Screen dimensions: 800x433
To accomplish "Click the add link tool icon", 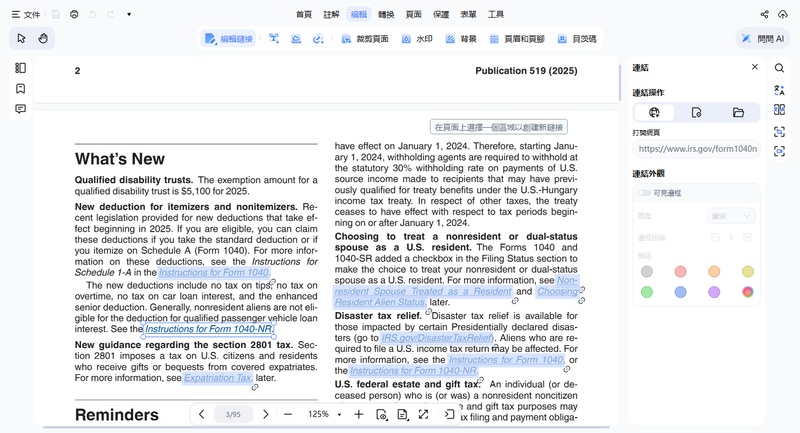I will [318, 39].
